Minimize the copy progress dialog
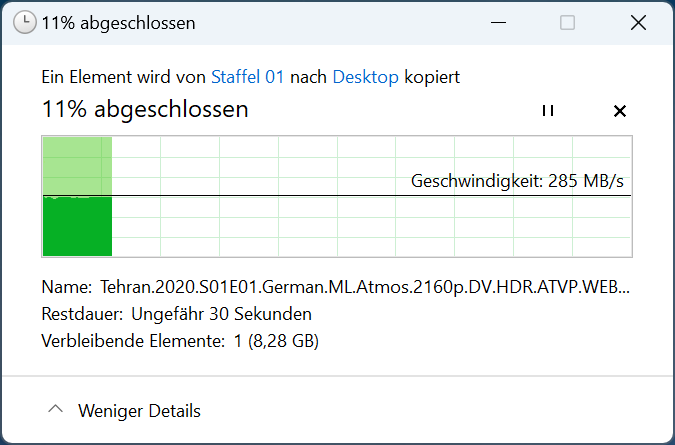The height and width of the screenshot is (445, 675). (x=498, y=22)
